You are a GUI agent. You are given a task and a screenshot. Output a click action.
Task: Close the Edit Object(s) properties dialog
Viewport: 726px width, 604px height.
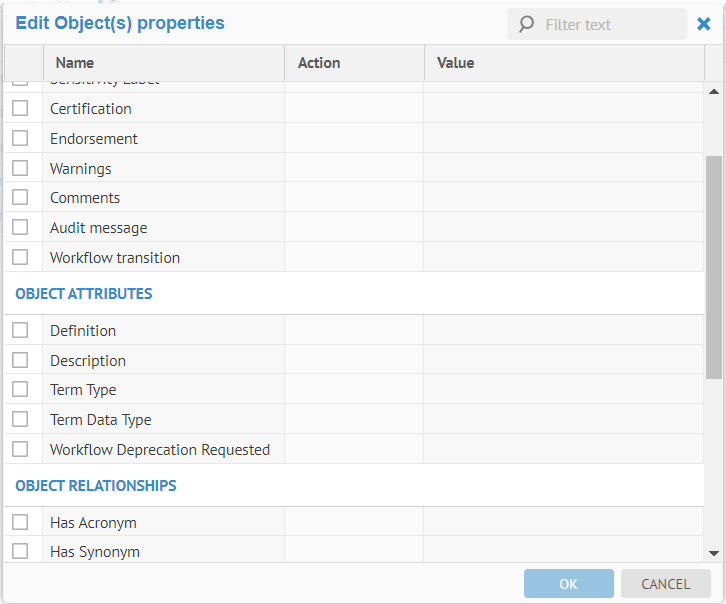point(704,24)
